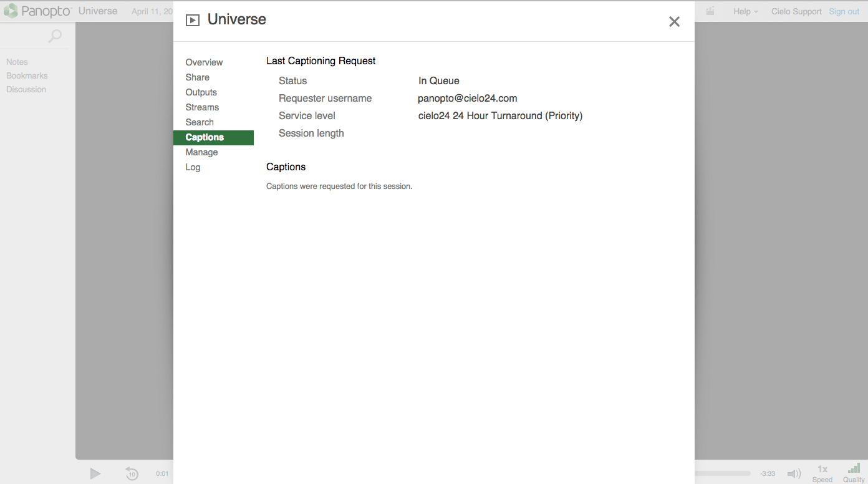Click 'Captions were requested for this session' text
This screenshot has height=484, width=868.
tap(339, 186)
